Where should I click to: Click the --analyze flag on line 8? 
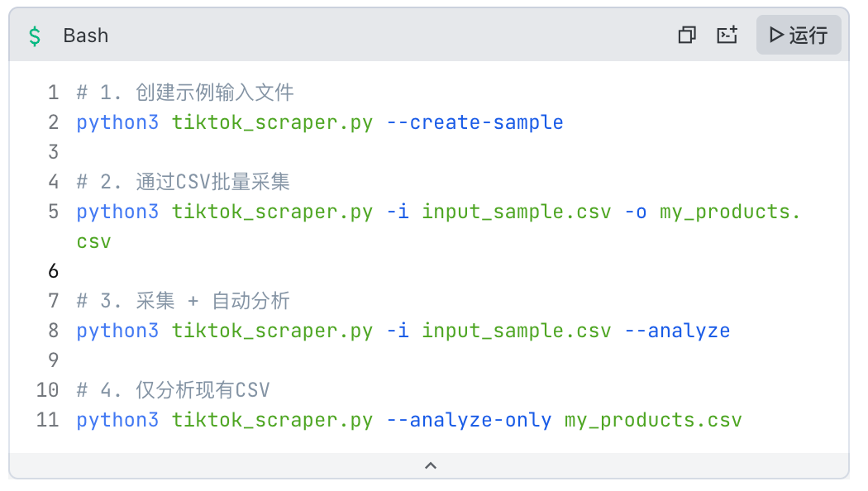pyautogui.click(x=677, y=331)
